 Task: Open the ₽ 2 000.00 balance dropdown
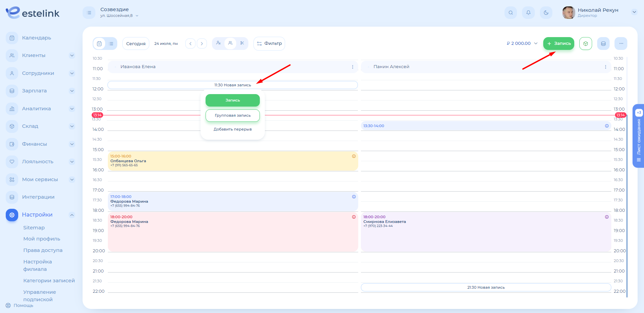[x=522, y=44]
